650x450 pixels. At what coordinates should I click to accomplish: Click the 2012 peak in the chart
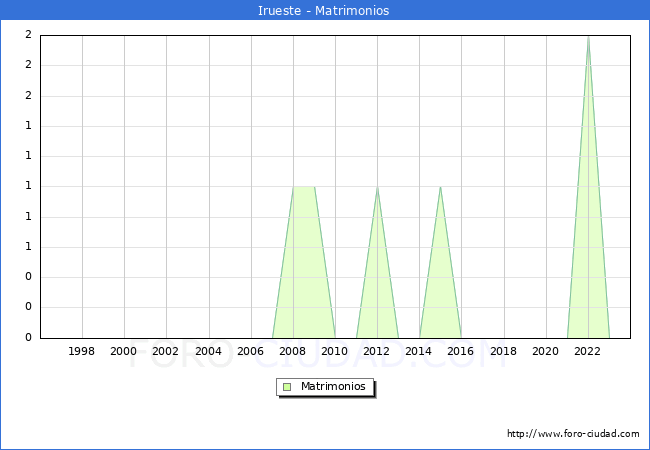coord(377,190)
